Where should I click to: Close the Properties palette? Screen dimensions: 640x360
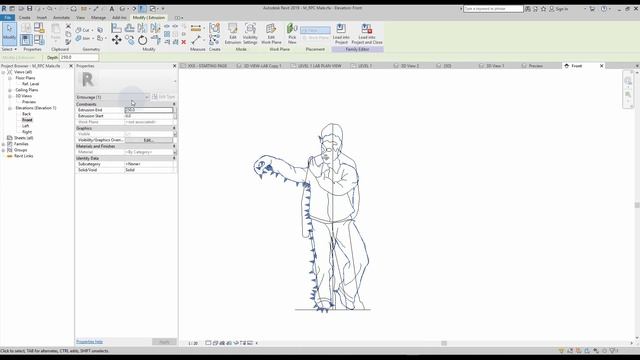(x=174, y=66)
